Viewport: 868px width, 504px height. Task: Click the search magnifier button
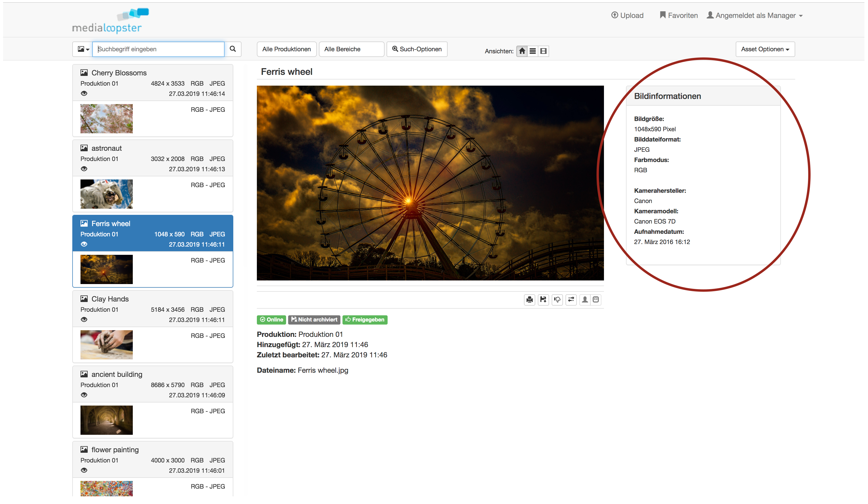[x=233, y=49]
